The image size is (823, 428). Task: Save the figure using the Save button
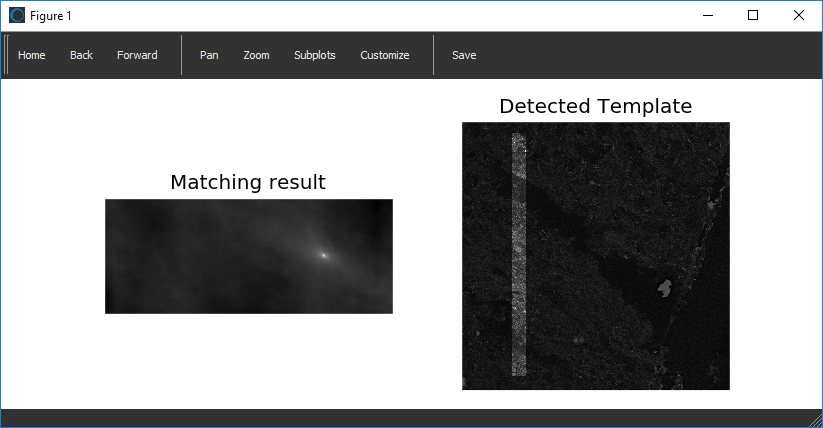coord(464,55)
